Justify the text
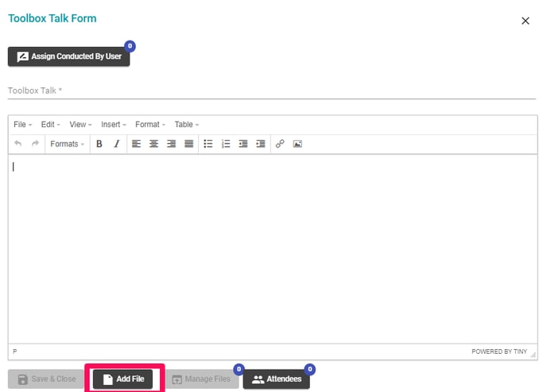 point(188,144)
